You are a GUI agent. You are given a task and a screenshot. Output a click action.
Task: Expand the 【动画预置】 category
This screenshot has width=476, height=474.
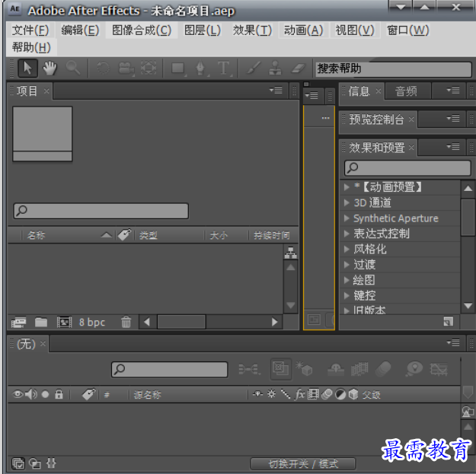click(x=347, y=187)
